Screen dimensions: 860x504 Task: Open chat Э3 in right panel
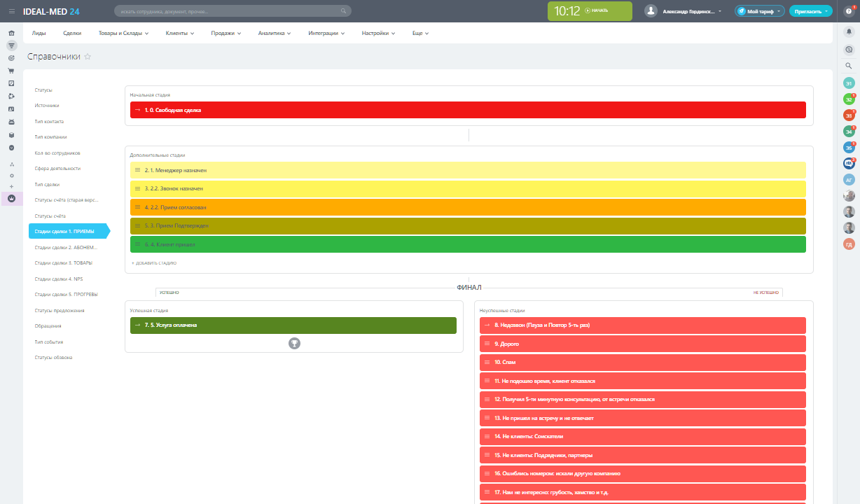point(849,115)
